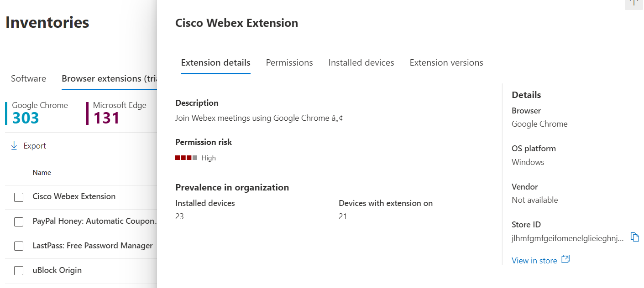Click the up arrow icon at top right
644x288 pixels.
point(634,2)
